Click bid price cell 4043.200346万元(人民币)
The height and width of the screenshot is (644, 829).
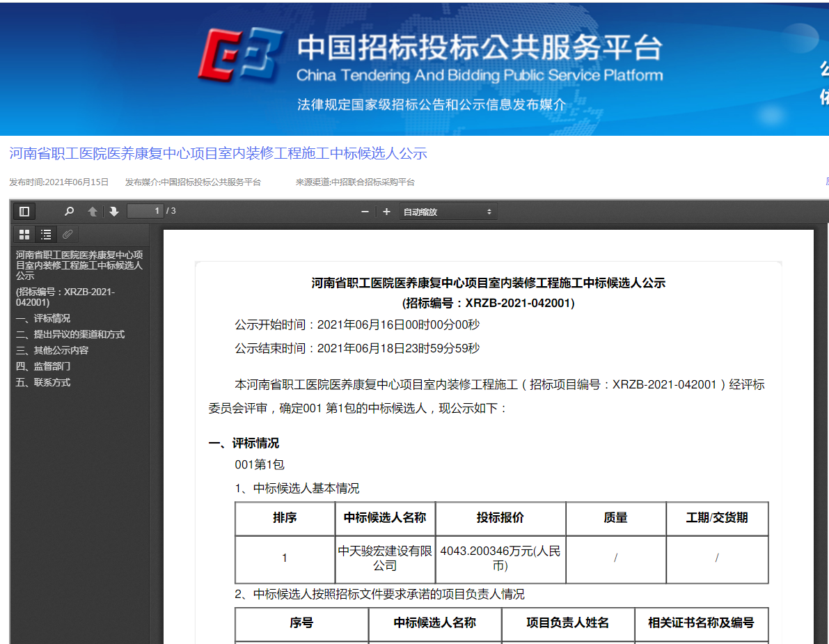tap(500, 558)
